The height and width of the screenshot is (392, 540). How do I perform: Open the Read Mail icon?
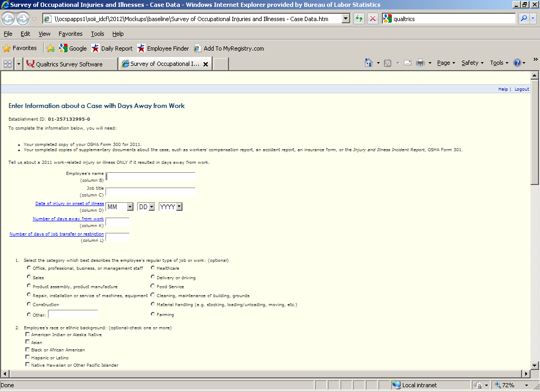[x=408, y=63]
